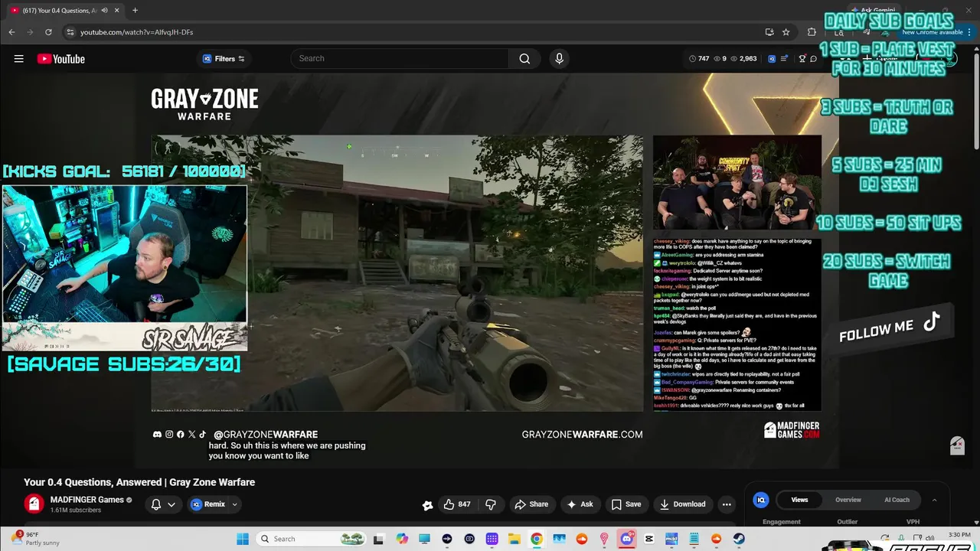Open the vidIQ Filters button

pos(223,59)
